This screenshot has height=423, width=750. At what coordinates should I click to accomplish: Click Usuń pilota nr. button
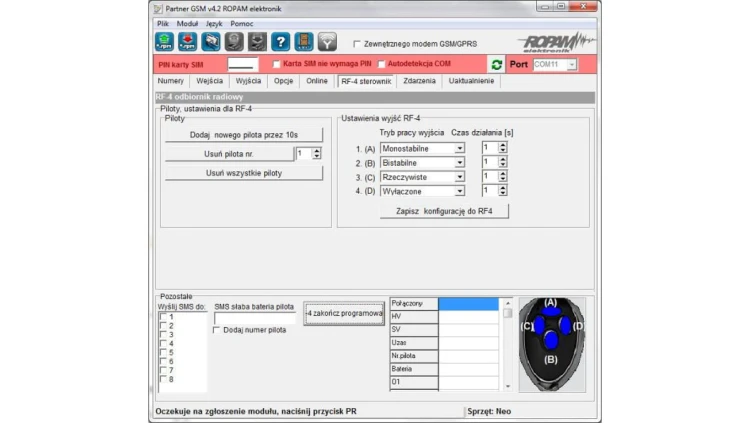point(229,154)
